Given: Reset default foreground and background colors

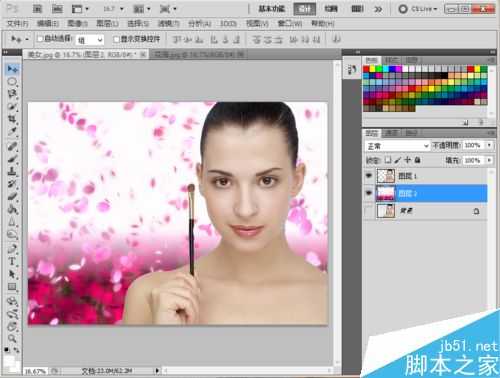Looking at the screenshot, I should 7,350.
